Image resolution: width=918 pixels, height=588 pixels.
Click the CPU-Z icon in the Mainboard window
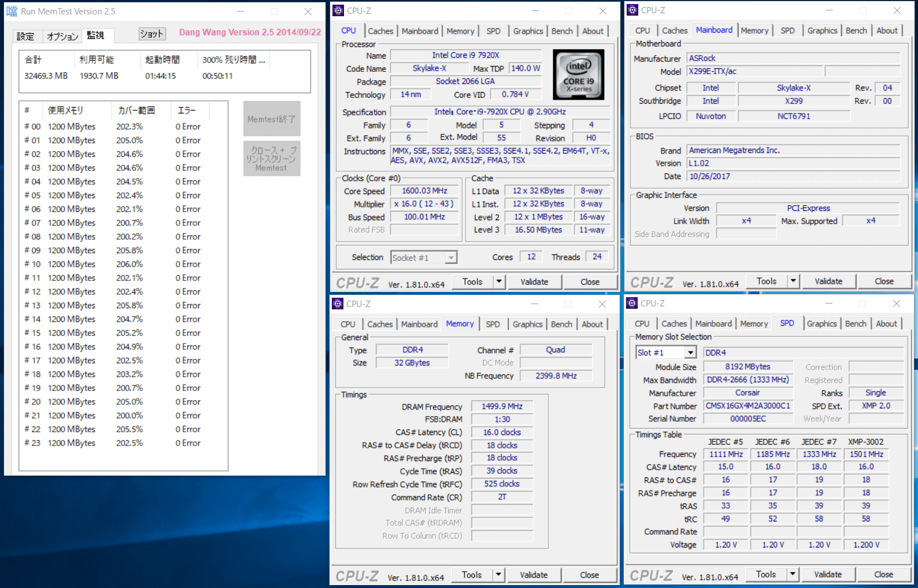[632, 10]
